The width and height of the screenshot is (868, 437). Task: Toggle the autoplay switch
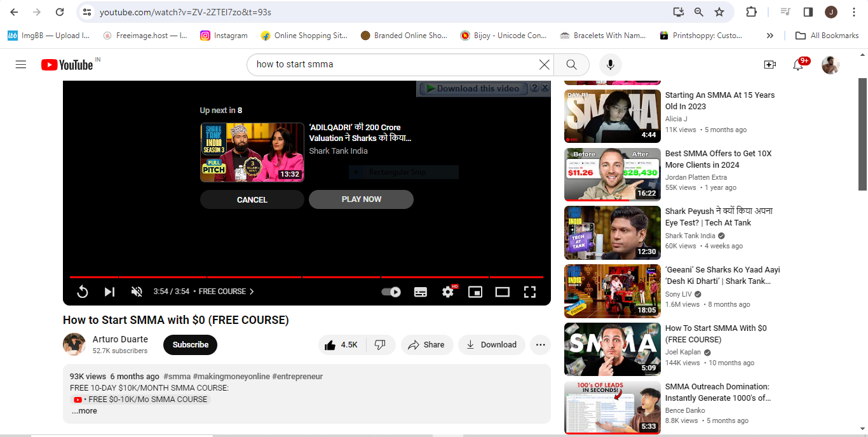pos(391,292)
